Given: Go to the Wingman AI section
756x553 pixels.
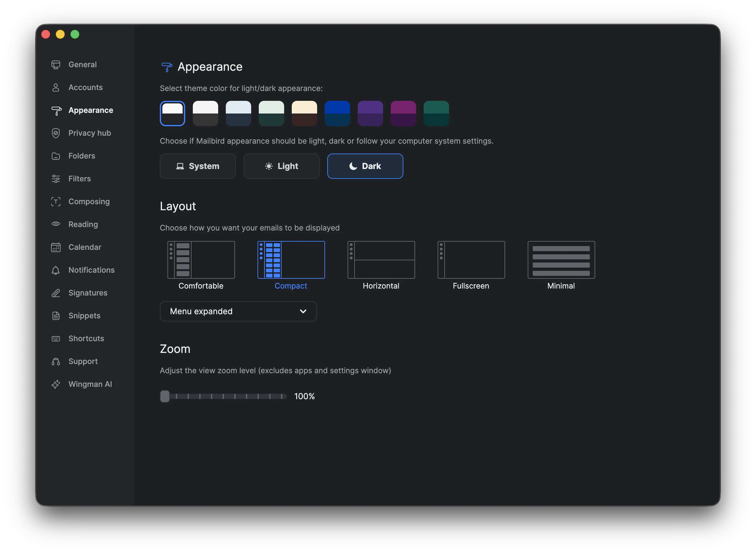Looking at the screenshot, I should click(90, 384).
